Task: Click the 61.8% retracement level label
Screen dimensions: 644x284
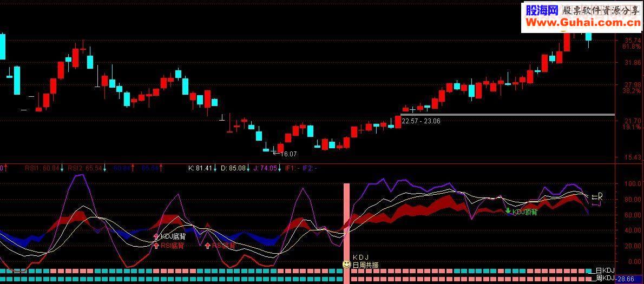Action: pyautogui.click(x=633, y=47)
